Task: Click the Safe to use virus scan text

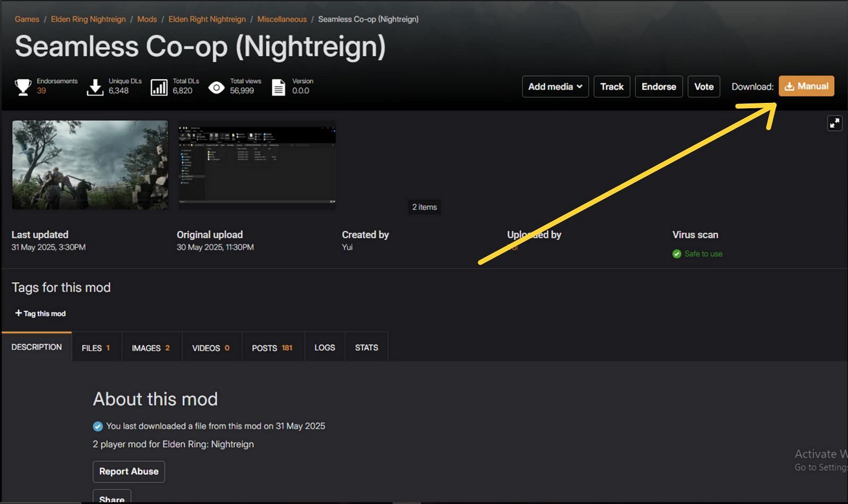Action: 704,254
